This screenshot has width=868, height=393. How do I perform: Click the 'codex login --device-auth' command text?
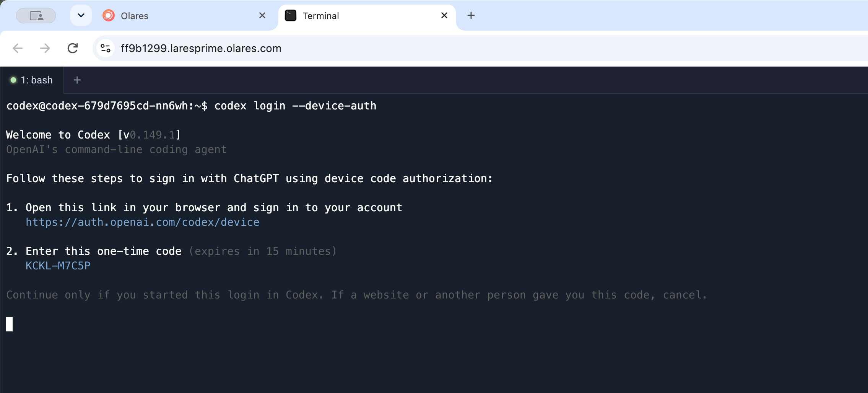click(x=295, y=106)
